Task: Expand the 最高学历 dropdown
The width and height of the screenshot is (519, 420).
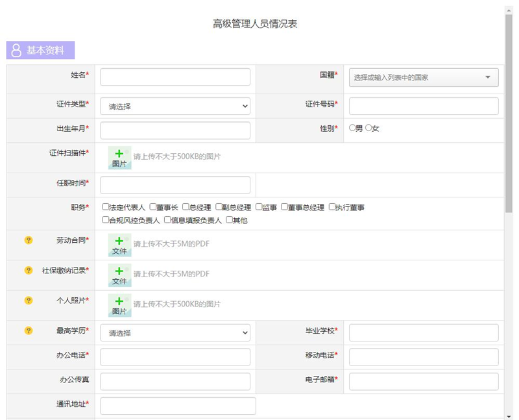Action: click(175, 333)
